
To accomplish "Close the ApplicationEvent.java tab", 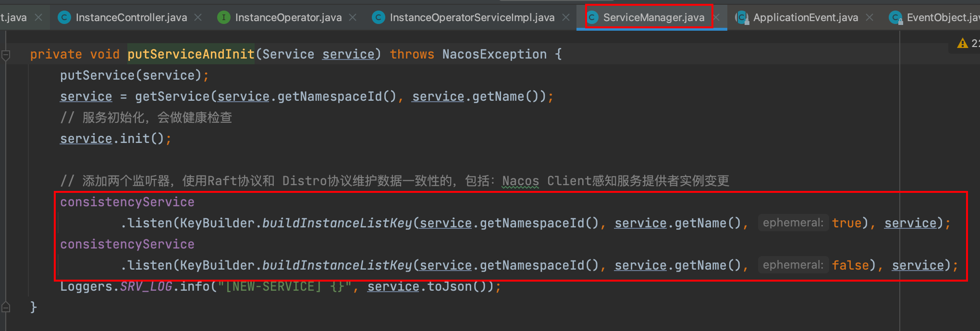I will [870, 18].
